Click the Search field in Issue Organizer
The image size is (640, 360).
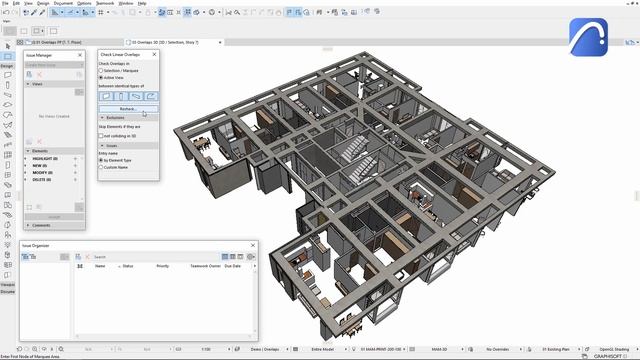click(155, 257)
